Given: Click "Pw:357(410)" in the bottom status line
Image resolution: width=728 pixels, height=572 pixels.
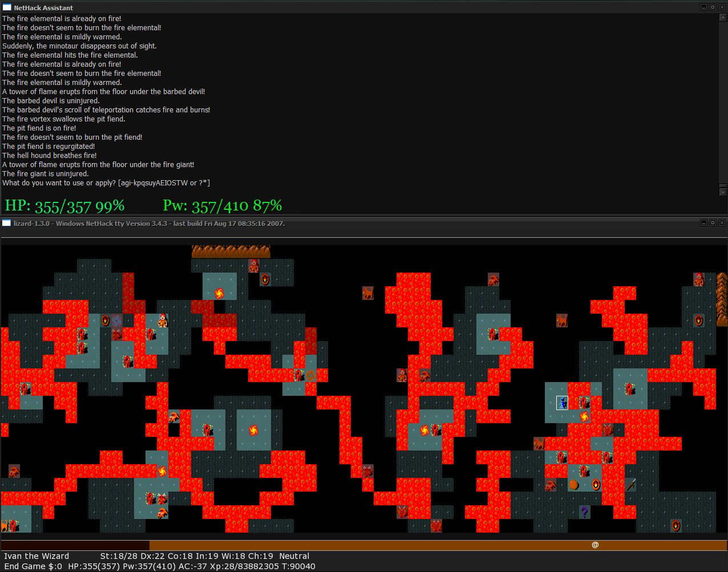Looking at the screenshot, I should [148, 566].
